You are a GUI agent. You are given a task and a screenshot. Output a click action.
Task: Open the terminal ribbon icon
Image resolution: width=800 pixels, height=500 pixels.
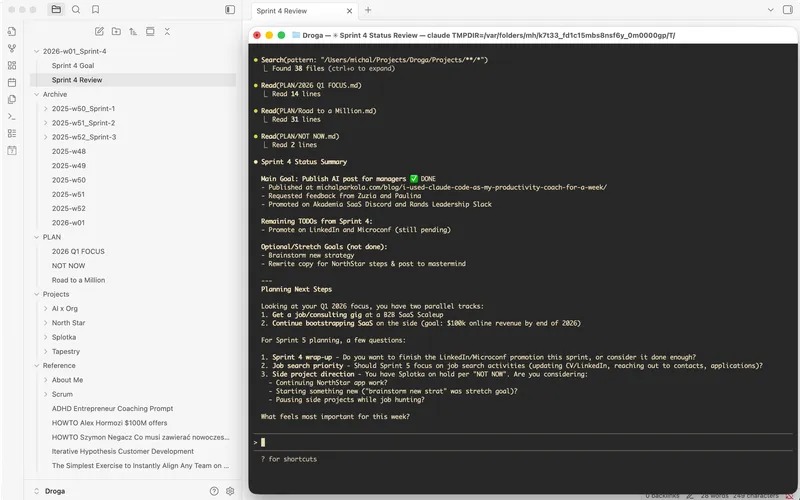point(12,116)
